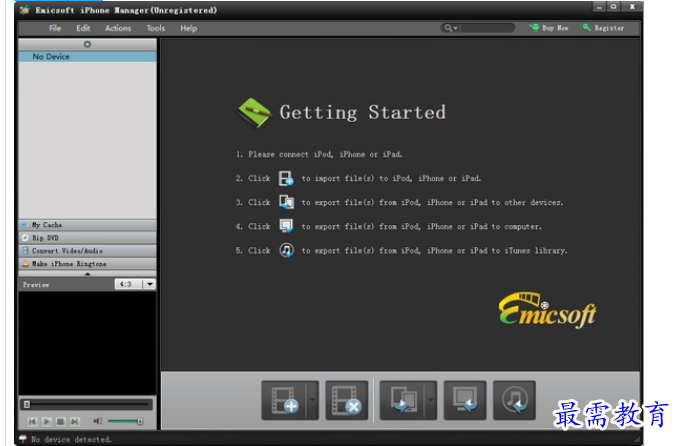Expand the import files dropdown arrow

click(312, 400)
